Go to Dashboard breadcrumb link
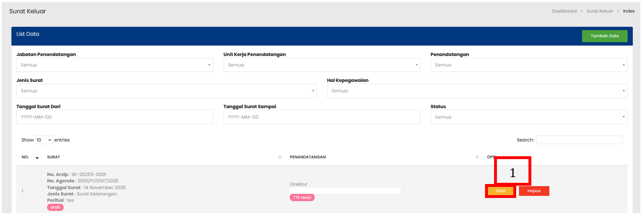 pos(564,11)
